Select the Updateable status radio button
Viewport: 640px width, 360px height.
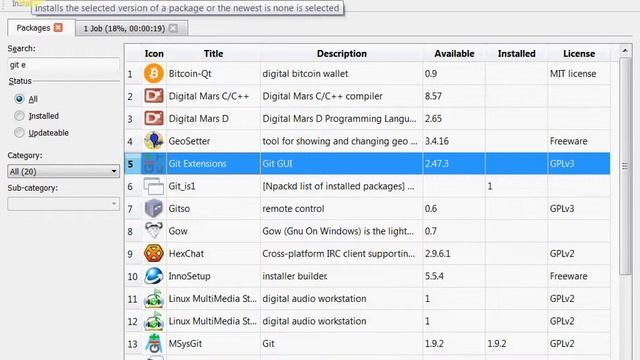[19, 132]
